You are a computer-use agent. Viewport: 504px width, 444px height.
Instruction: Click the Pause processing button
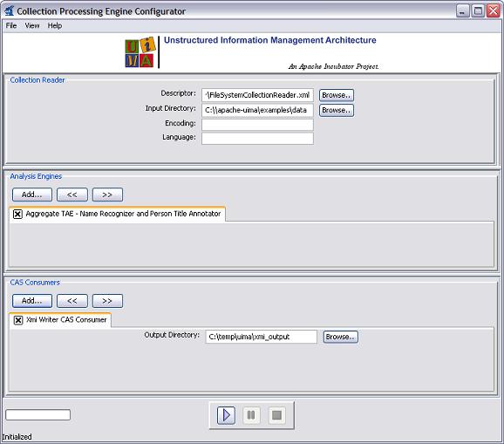251,415
